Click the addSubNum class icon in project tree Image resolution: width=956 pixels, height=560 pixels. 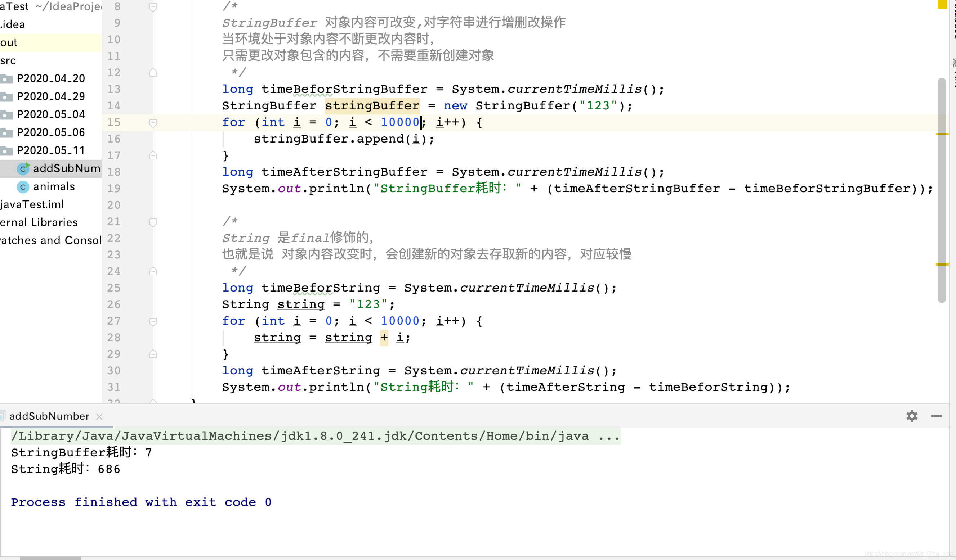tap(23, 168)
